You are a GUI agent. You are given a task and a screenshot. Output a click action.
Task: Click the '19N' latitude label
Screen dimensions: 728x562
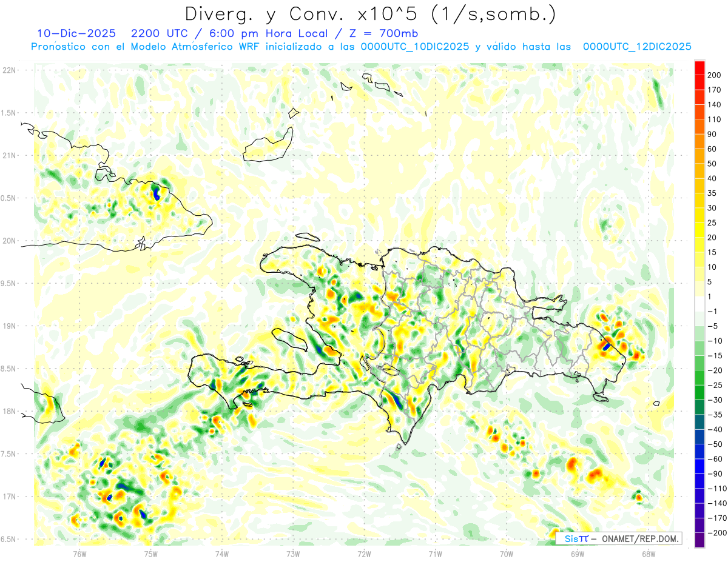(x=8, y=326)
